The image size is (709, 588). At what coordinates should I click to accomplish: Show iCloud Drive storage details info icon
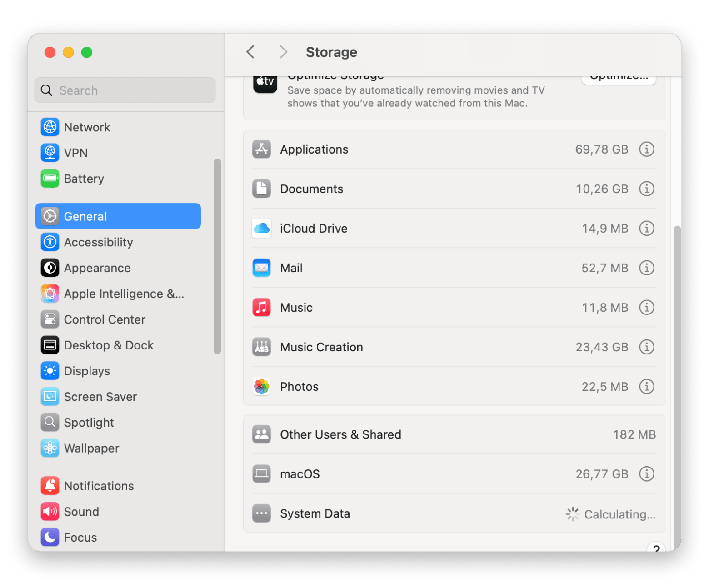coord(646,229)
